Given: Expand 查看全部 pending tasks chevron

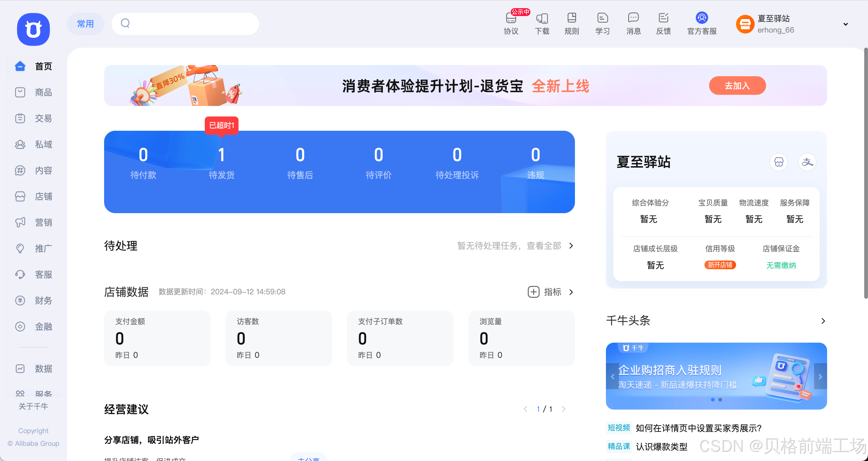Looking at the screenshot, I should 571,246.
